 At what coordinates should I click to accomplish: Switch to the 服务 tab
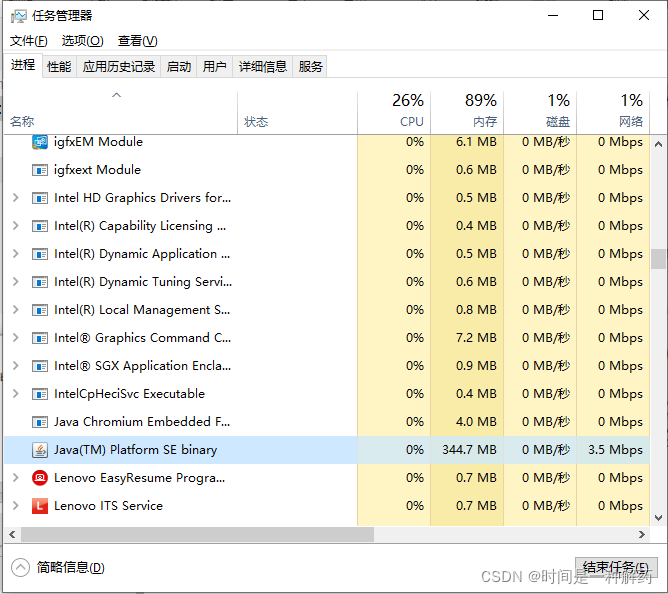tap(310, 66)
